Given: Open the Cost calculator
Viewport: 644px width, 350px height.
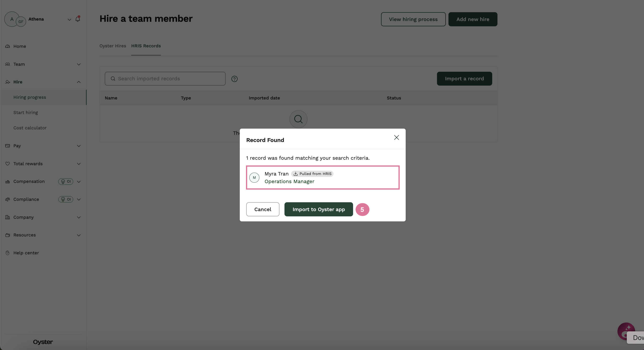Looking at the screenshot, I should click(x=30, y=128).
